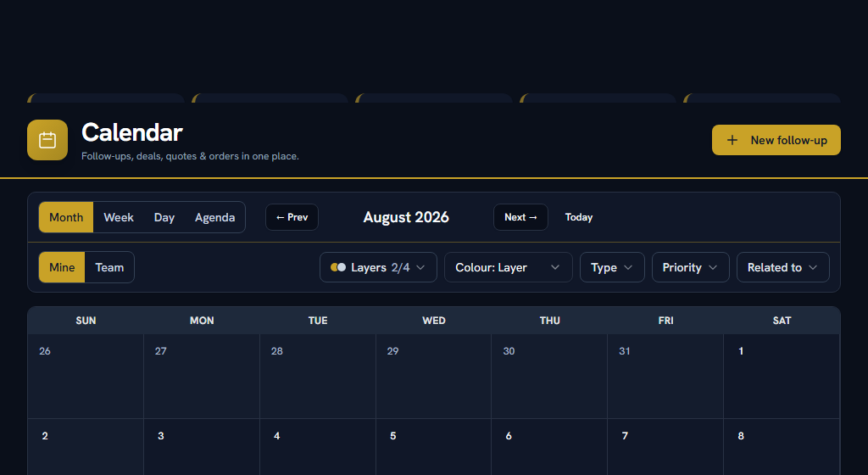Switch to Month view
This screenshot has width=868, height=475.
tap(66, 218)
